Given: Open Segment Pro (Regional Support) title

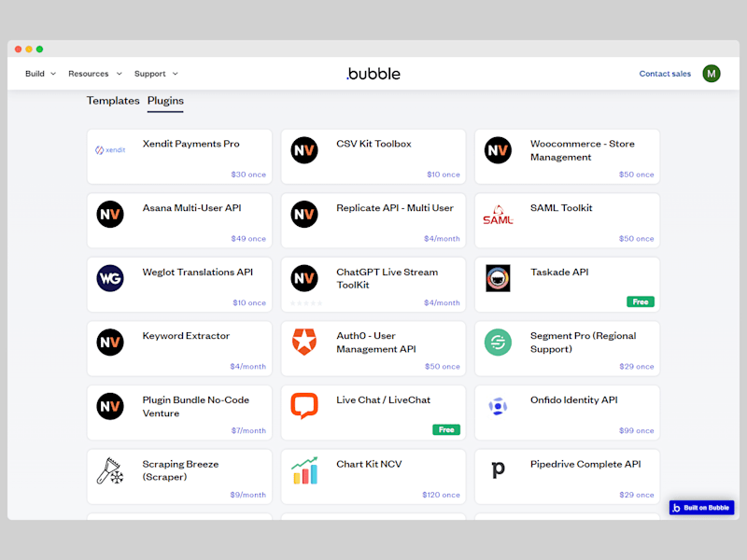Looking at the screenshot, I should [x=583, y=343].
